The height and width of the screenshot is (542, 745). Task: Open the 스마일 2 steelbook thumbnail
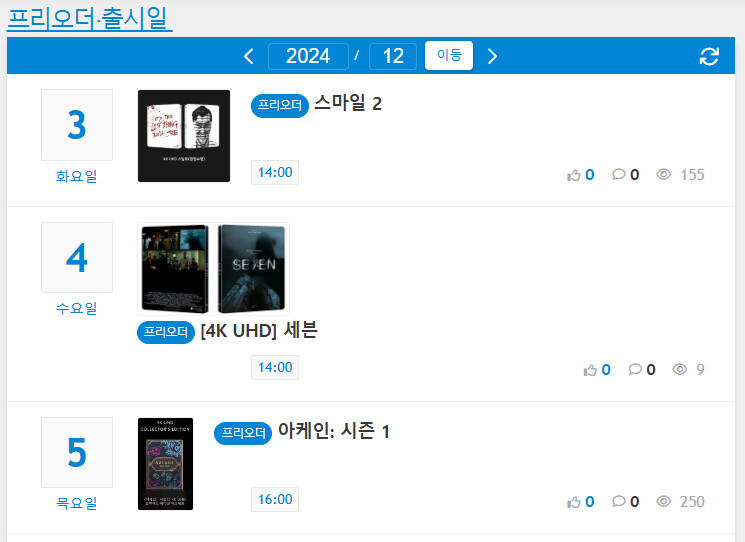coord(184,136)
